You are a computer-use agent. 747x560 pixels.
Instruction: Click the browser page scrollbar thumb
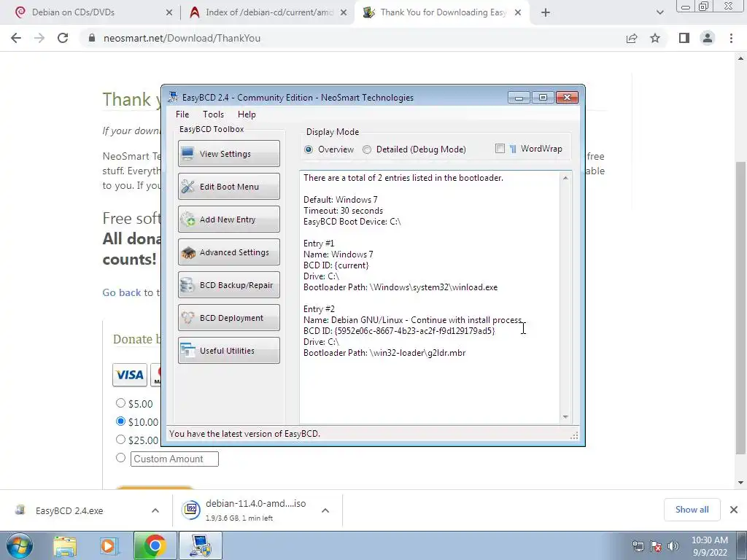(x=740, y=308)
